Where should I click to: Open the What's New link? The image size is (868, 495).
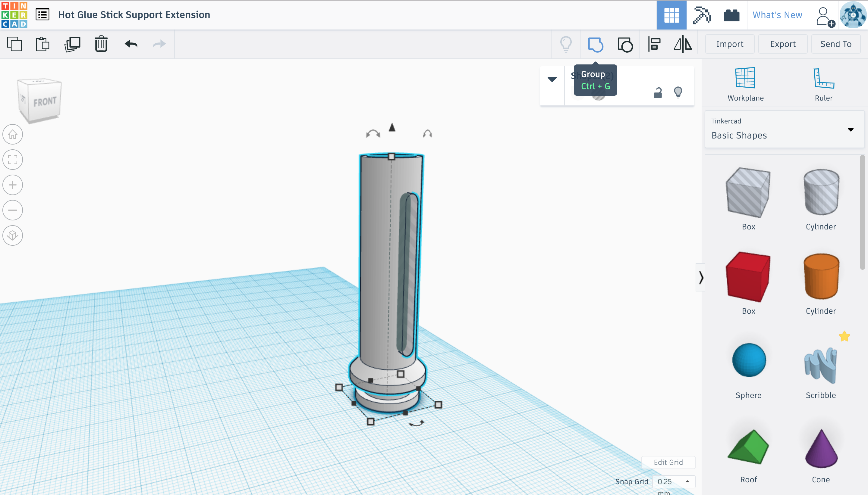(777, 15)
